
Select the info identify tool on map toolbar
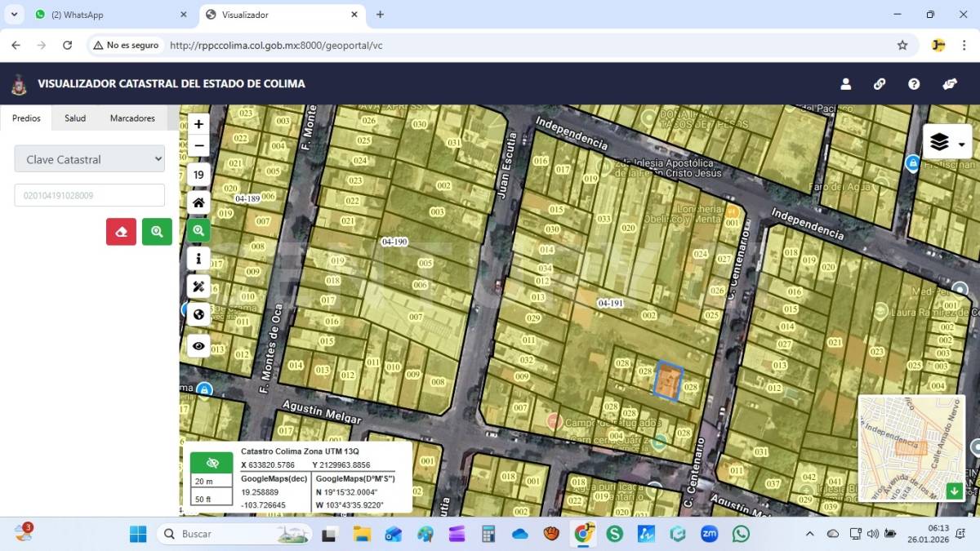point(198,259)
